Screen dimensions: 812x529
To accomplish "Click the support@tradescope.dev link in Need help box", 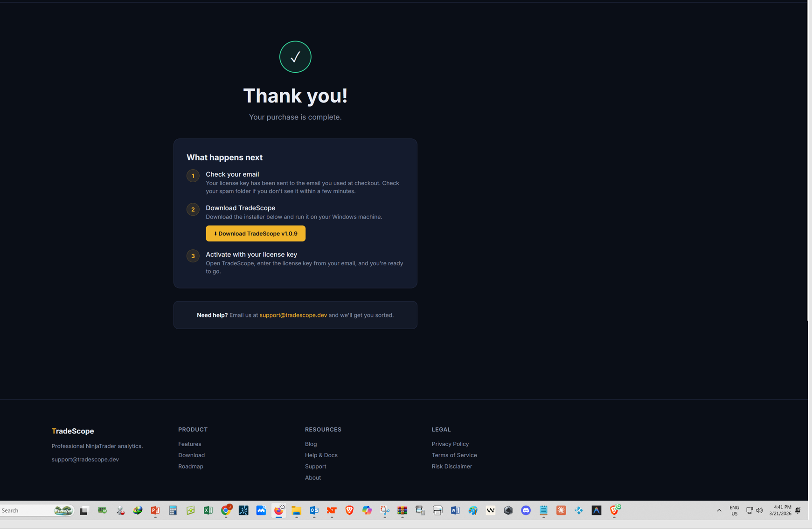I will point(293,315).
